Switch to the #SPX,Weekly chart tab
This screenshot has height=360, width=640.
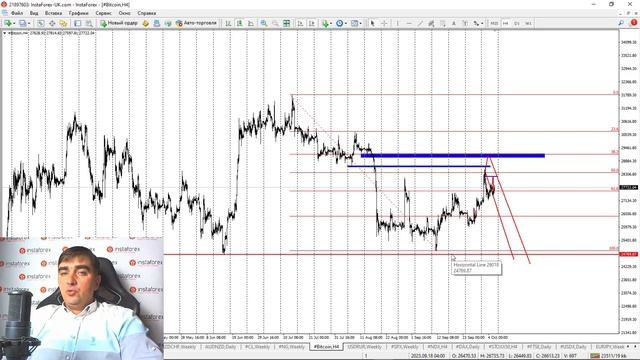(404, 347)
